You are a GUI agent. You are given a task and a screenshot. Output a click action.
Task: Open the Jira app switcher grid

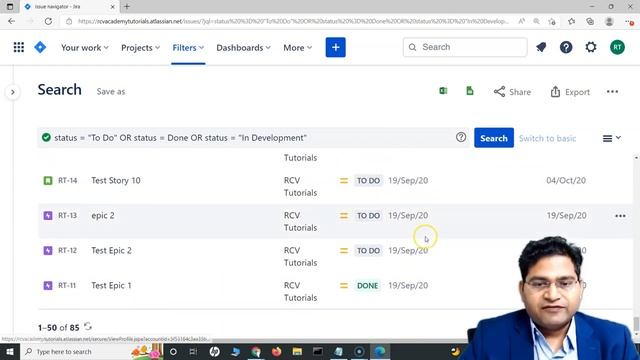pyautogui.click(x=19, y=47)
